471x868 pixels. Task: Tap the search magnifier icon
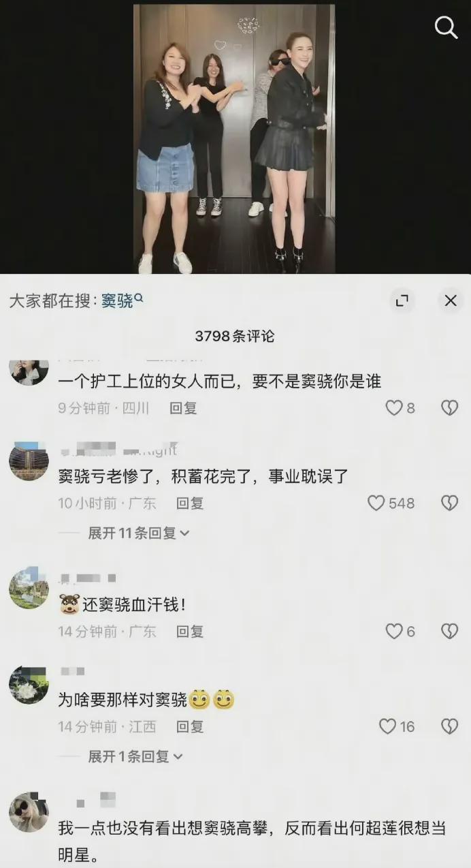pos(446,27)
